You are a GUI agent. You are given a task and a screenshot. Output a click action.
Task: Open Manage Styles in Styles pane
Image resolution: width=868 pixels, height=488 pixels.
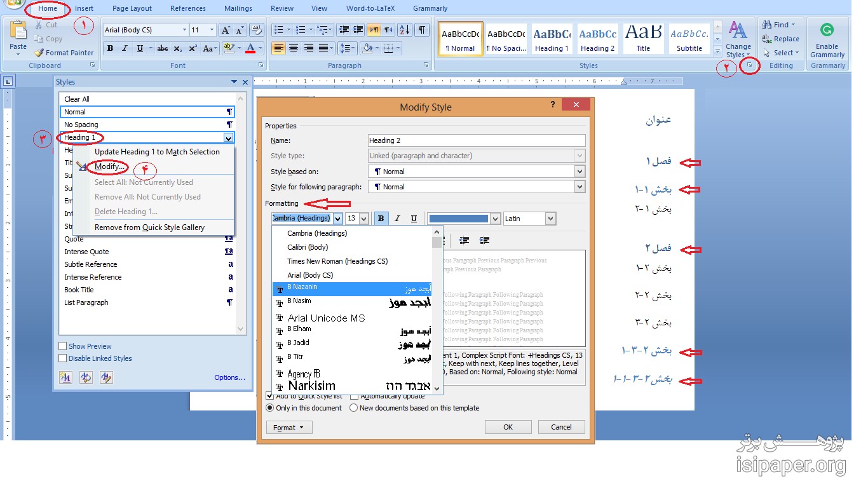click(106, 377)
